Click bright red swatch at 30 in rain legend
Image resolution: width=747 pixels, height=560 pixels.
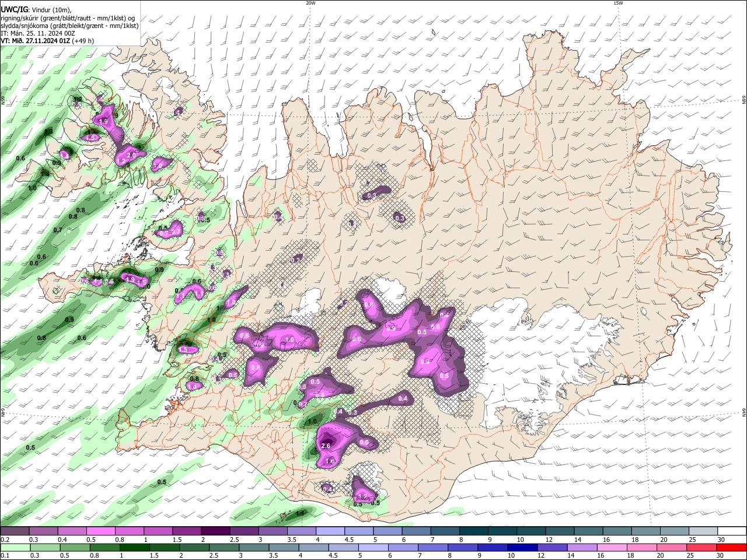click(731, 547)
